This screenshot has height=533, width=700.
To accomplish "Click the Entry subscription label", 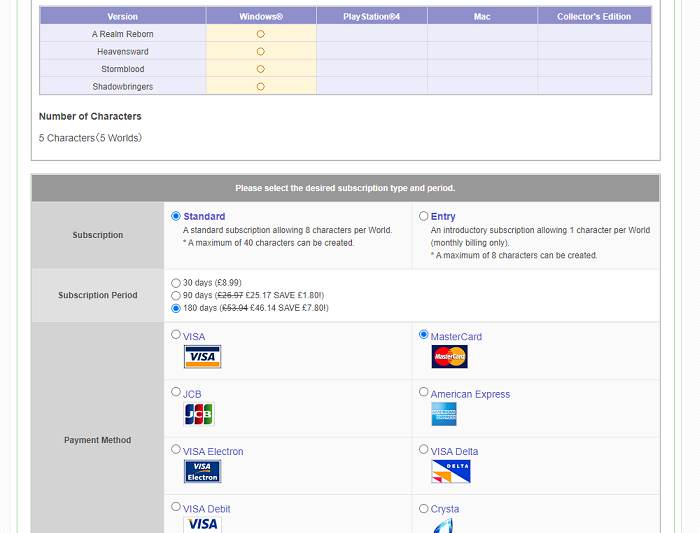I will click(443, 217).
